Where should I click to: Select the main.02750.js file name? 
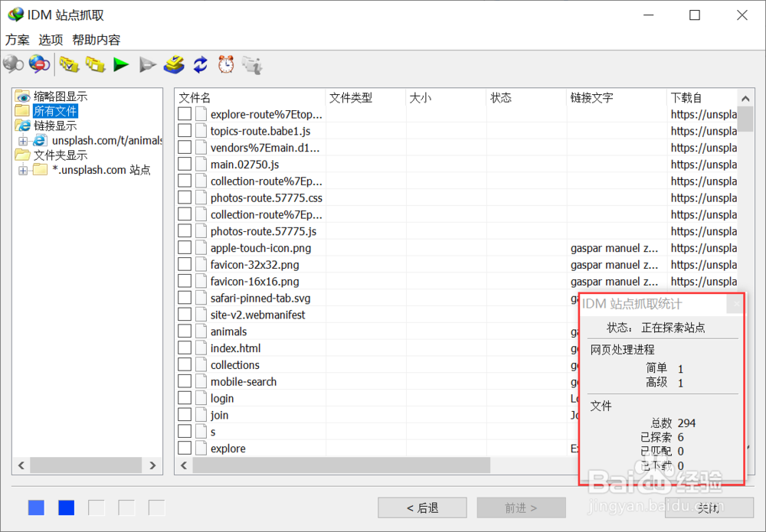(x=245, y=165)
